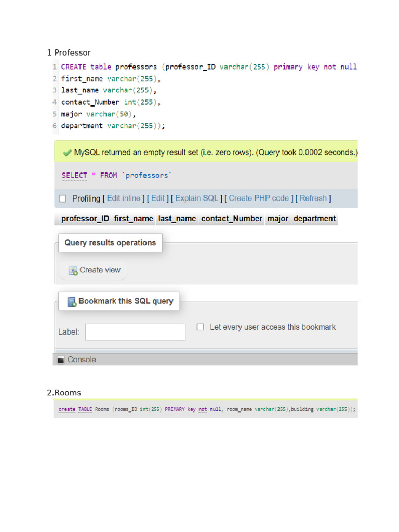This screenshot has width=399, height=532.
Task: Click the last_name column header
Action: click(177, 219)
